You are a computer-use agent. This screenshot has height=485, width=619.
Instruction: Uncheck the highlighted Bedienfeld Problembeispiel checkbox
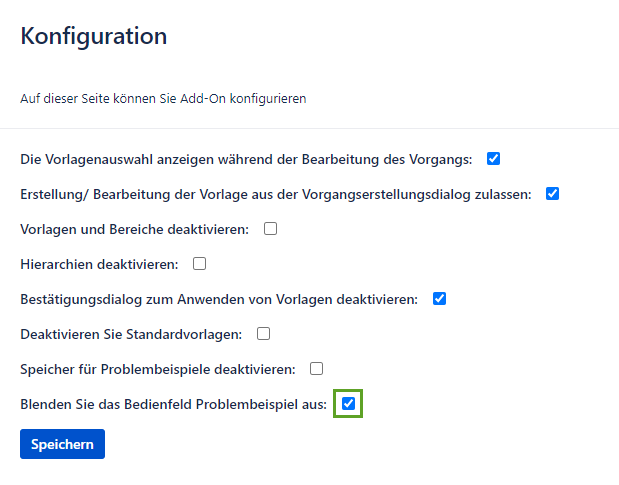[x=348, y=403]
